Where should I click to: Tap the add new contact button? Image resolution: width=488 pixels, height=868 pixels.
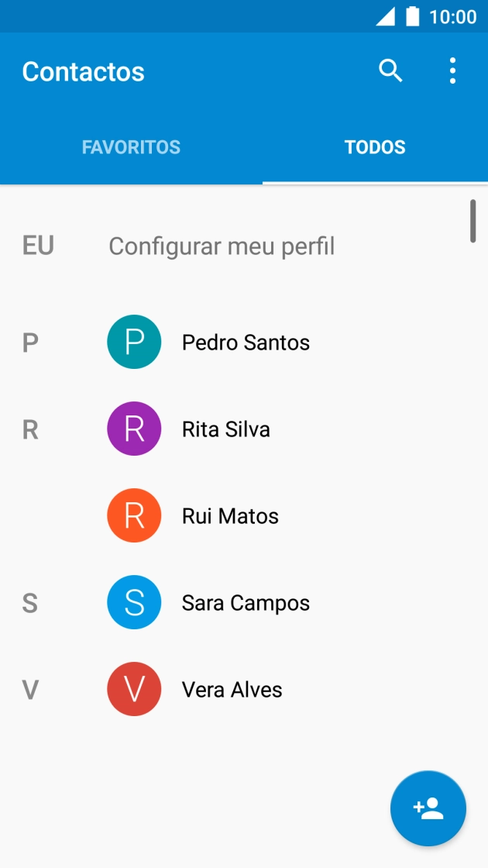428,808
